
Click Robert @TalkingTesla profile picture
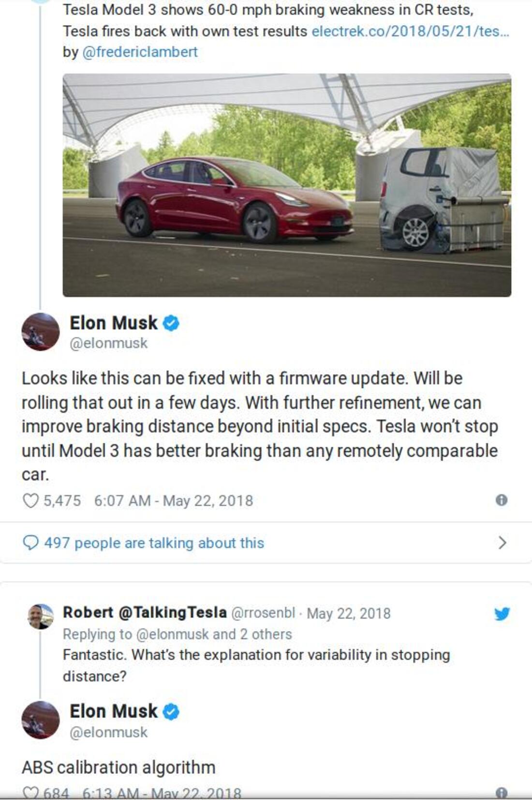41,617
